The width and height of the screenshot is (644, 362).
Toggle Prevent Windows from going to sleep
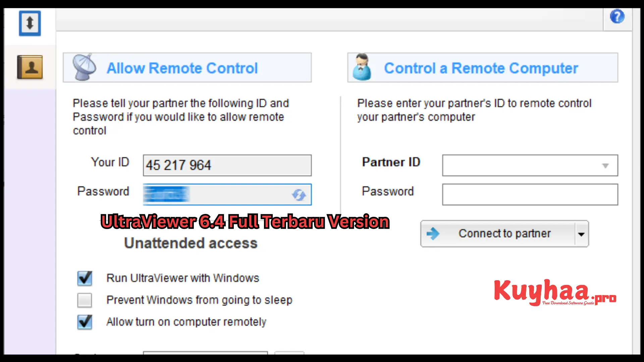pos(84,300)
